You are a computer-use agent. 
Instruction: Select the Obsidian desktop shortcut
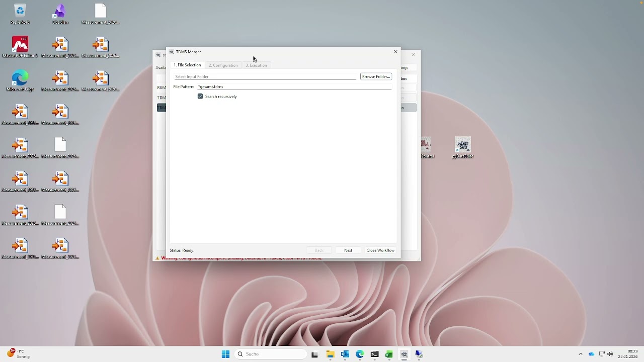[x=60, y=14]
